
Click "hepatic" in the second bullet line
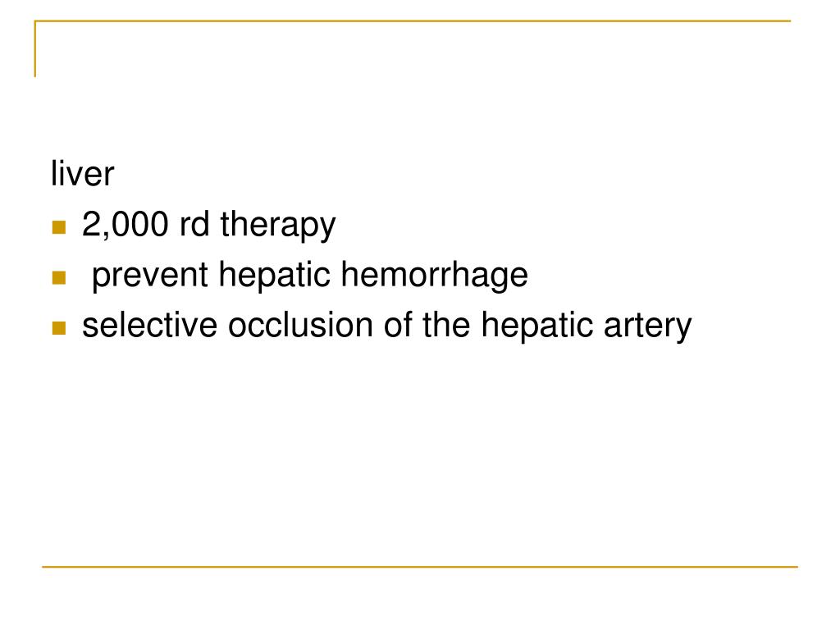(274, 276)
